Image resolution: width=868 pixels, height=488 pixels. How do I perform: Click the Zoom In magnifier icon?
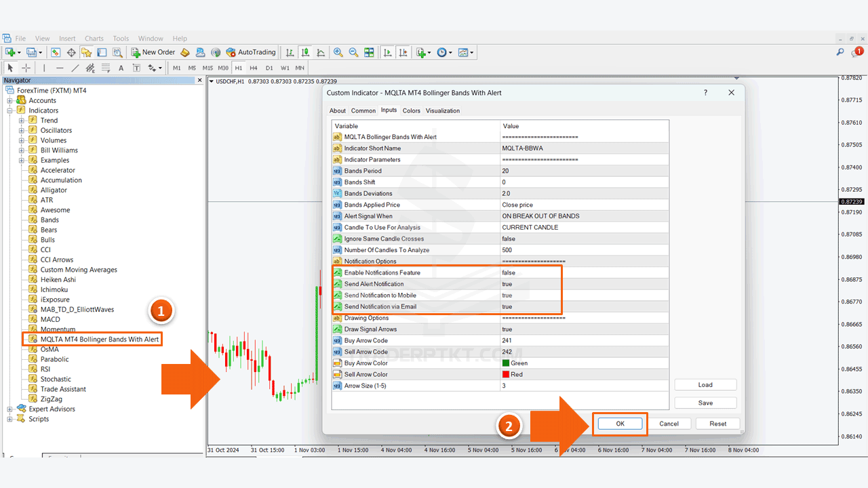pyautogui.click(x=337, y=52)
